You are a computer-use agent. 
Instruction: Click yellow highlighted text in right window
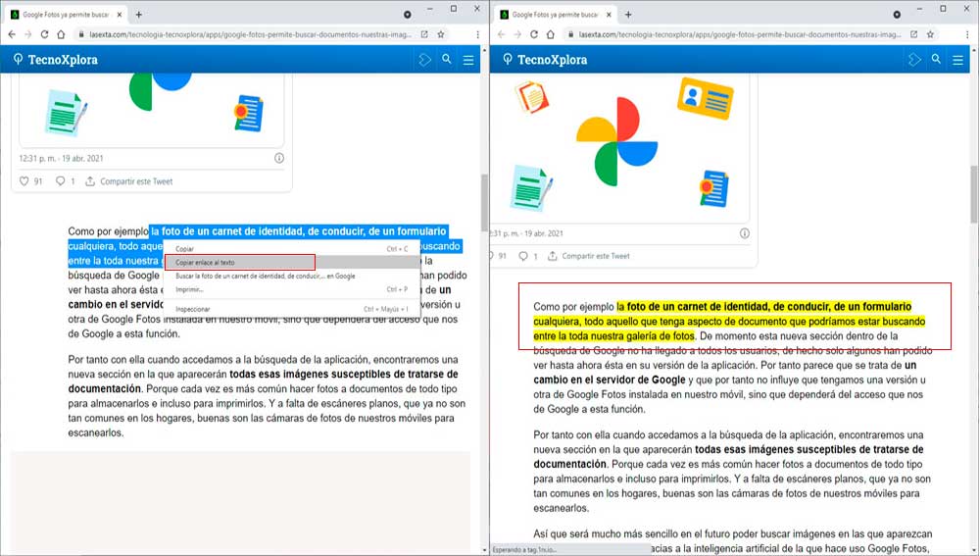(730, 322)
